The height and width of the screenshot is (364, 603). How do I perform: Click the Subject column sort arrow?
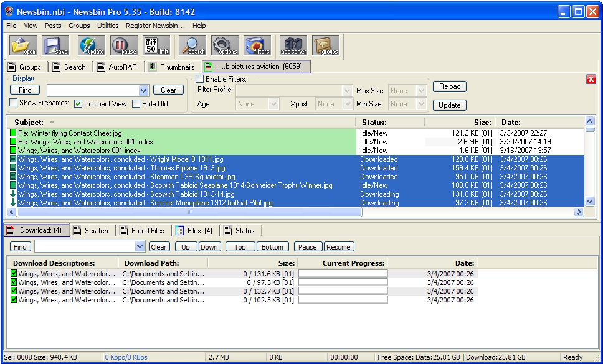tap(52, 123)
